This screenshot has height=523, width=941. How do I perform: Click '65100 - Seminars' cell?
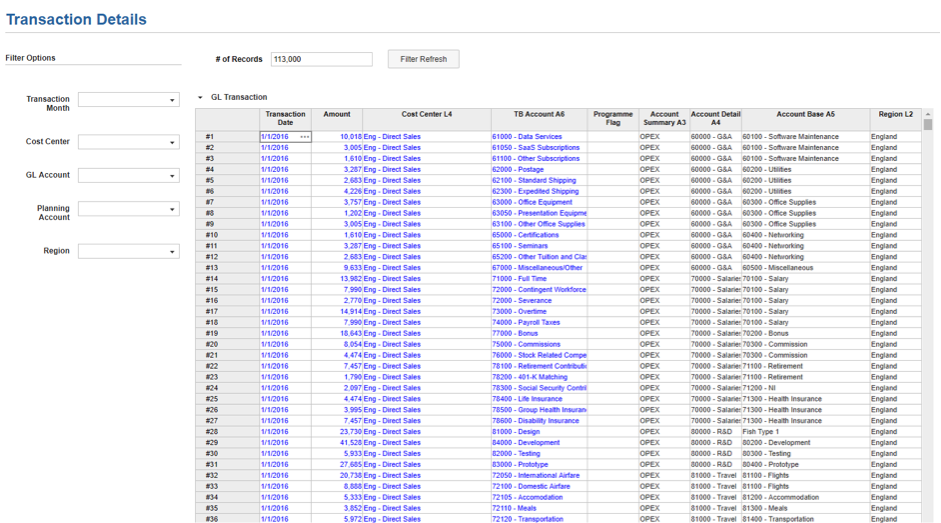539,246
